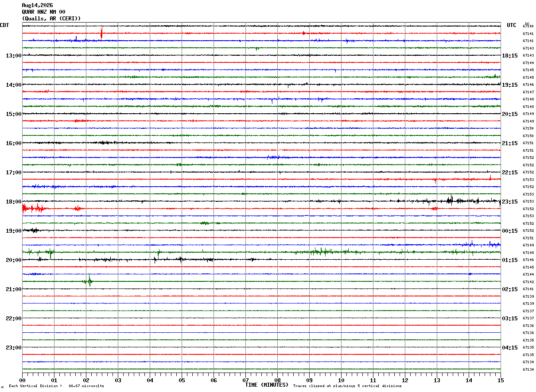Viewport: 536px width, 392px height.
Task: Click the black event near minute 13.5 on 18:00 row
Action: coord(451,200)
